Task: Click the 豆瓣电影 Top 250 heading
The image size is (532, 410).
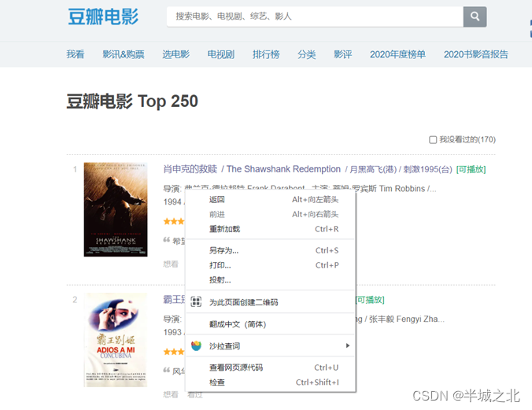Action: [x=132, y=102]
